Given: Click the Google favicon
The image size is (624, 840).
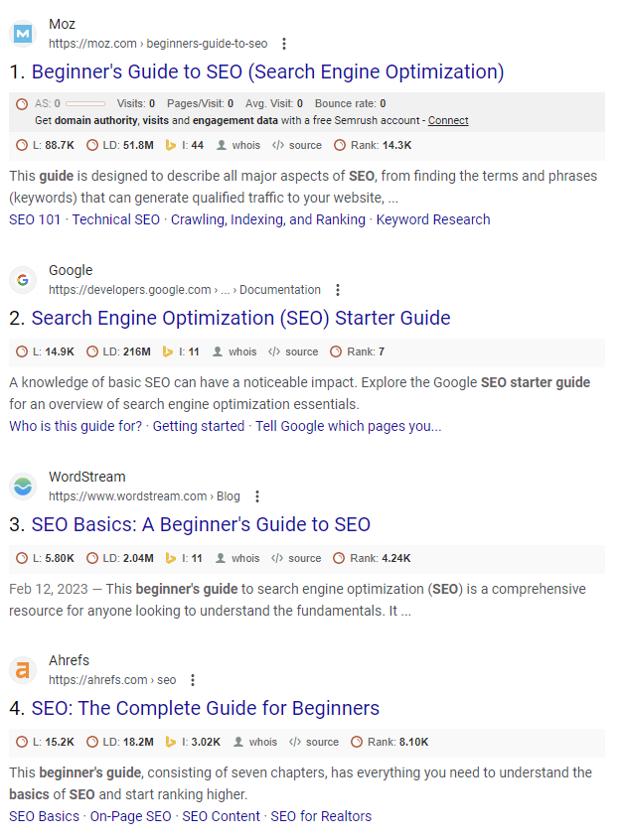Looking at the screenshot, I should (x=22, y=279).
